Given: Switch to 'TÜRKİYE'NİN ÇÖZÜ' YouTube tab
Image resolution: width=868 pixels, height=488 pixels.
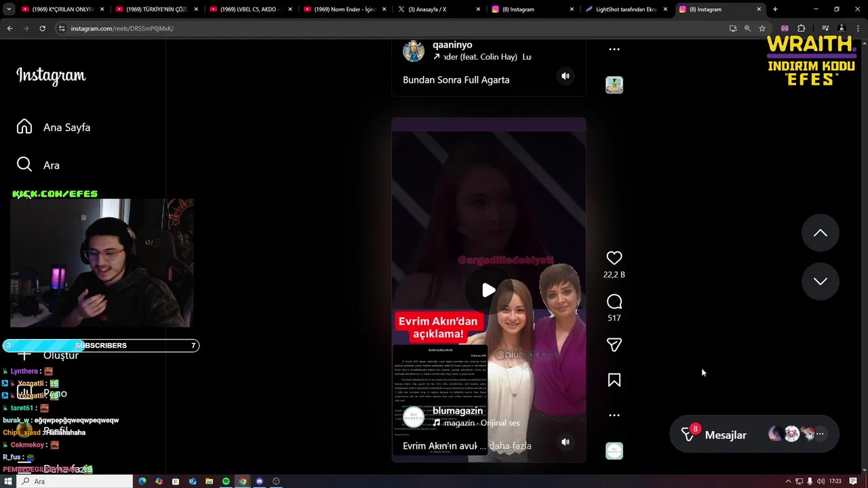Looking at the screenshot, I should [157, 9].
